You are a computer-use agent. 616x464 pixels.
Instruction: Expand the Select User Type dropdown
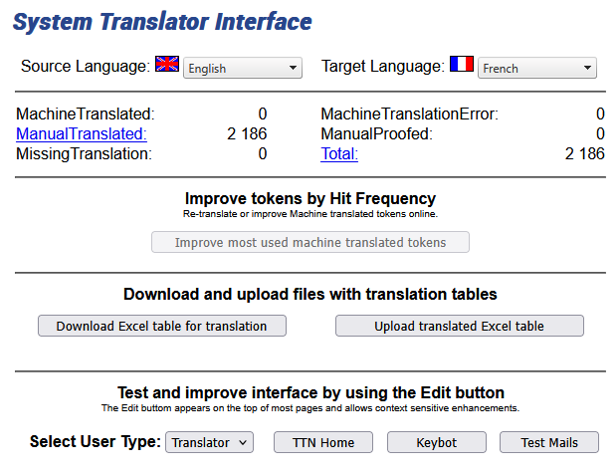point(210,442)
